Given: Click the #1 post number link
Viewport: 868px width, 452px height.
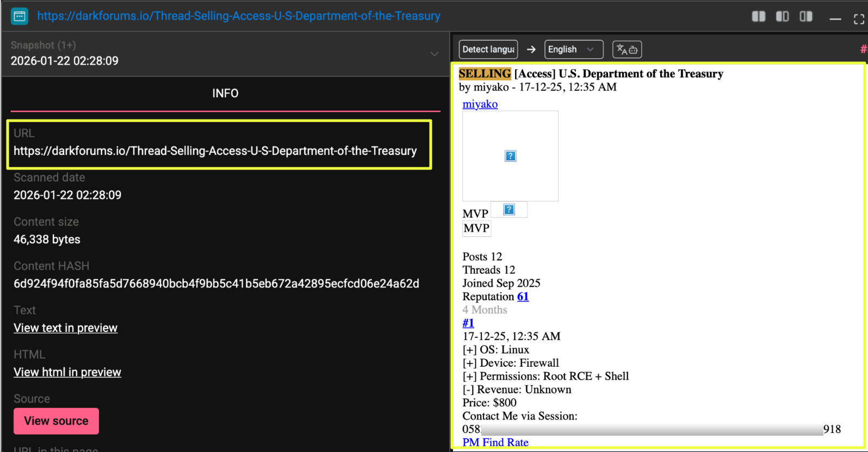Looking at the screenshot, I should (x=468, y=323).
